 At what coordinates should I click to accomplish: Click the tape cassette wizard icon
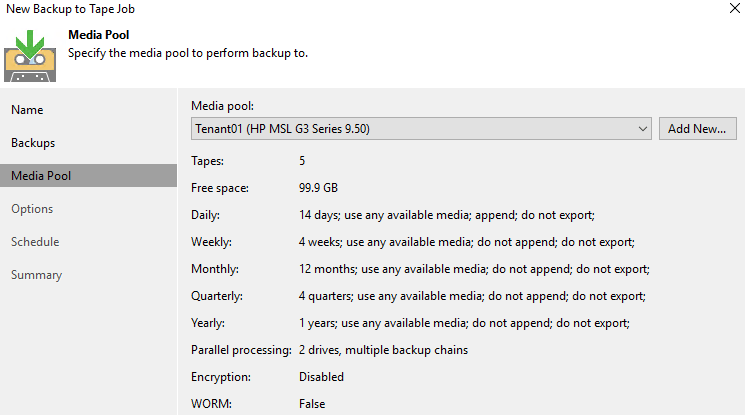pyautogui.click(x=30, y=56)
